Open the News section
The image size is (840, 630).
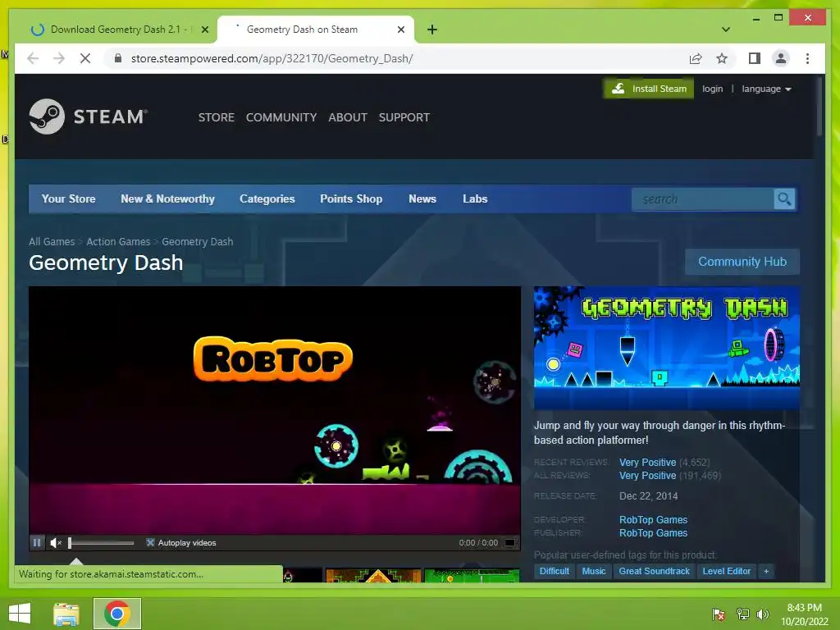422,199
